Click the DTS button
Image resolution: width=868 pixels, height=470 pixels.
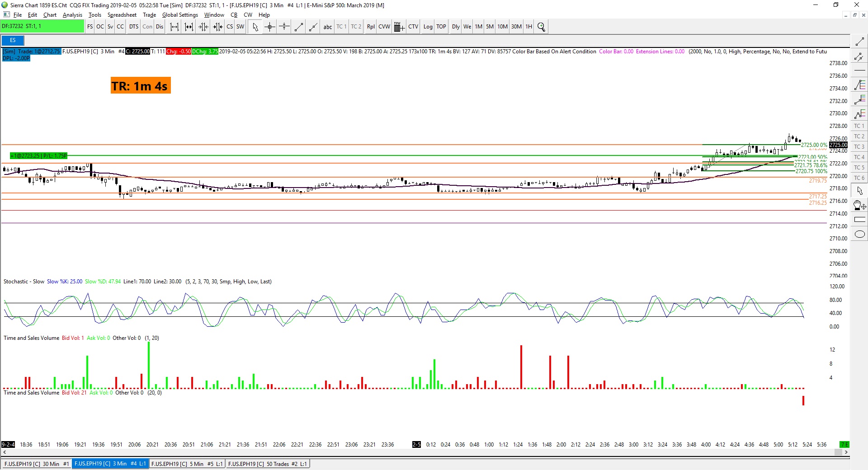tap(134, 27)
